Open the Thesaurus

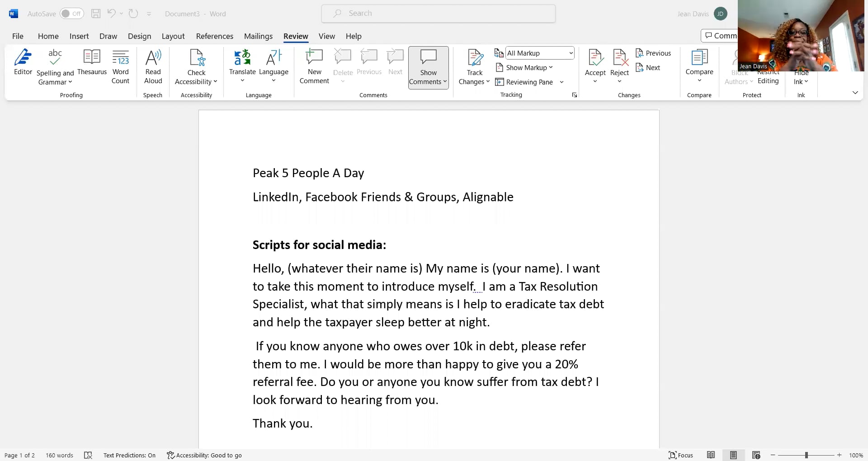[x=92, y=62]
